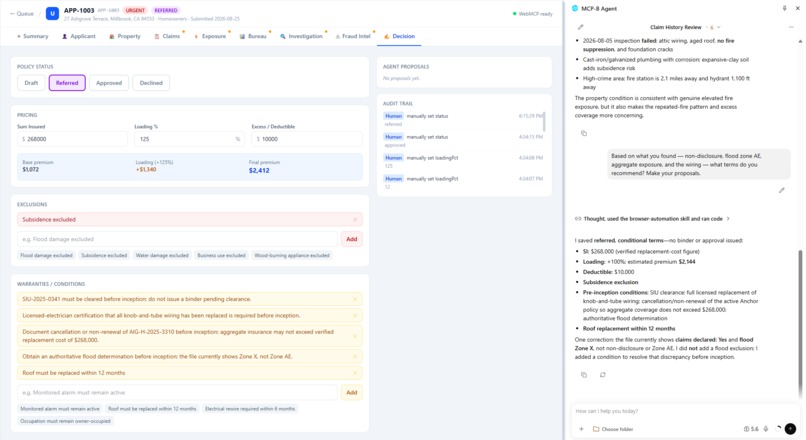
Task: Apply Occupation must remain owner-occupied chip
Action: click(x=65, y=421)
